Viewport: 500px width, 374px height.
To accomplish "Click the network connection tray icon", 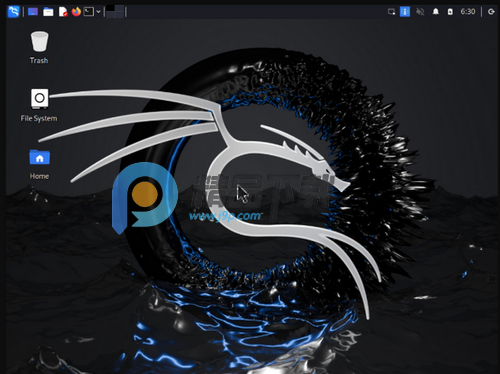I will click(391, 12).
